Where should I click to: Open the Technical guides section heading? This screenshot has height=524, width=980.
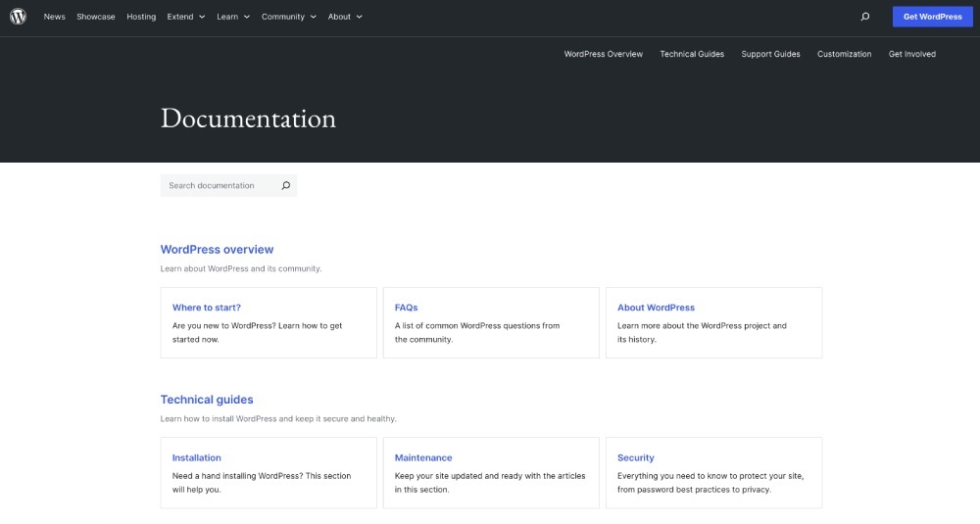coord(207,400)
